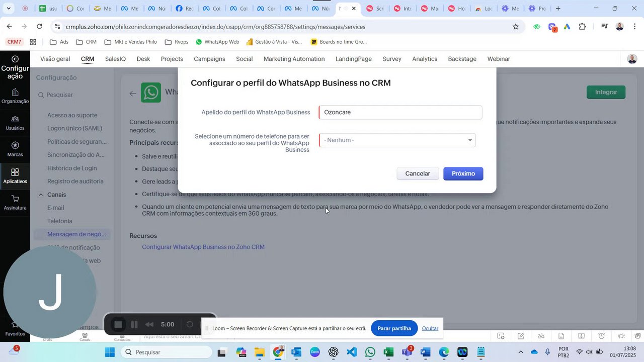Bookmark this page with star icon
The image size is (644, 362).
pos(516,27)
